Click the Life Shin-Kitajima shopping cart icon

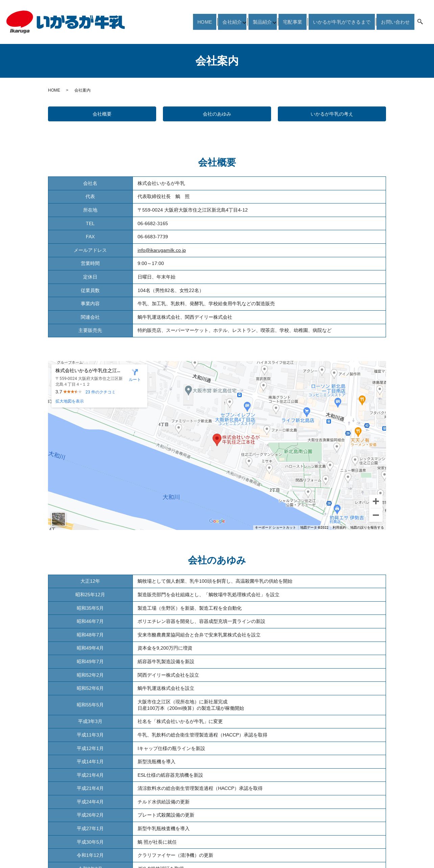click(307, 412)
